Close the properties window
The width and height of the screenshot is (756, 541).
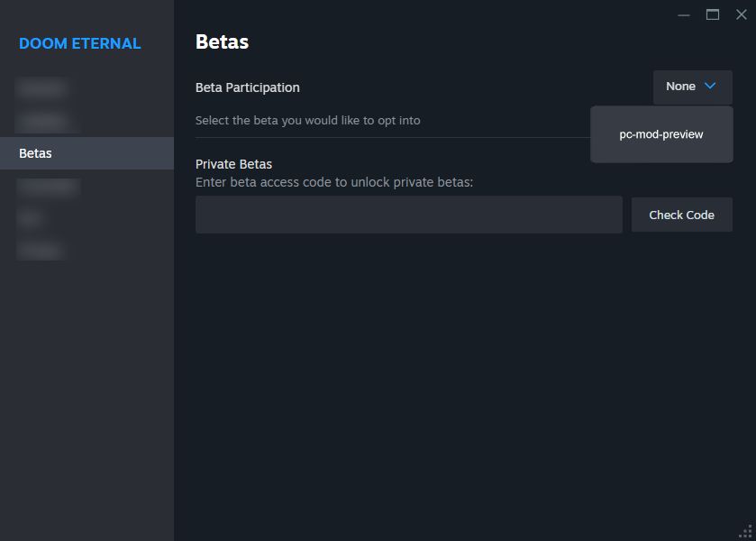(x=742, y=14)
